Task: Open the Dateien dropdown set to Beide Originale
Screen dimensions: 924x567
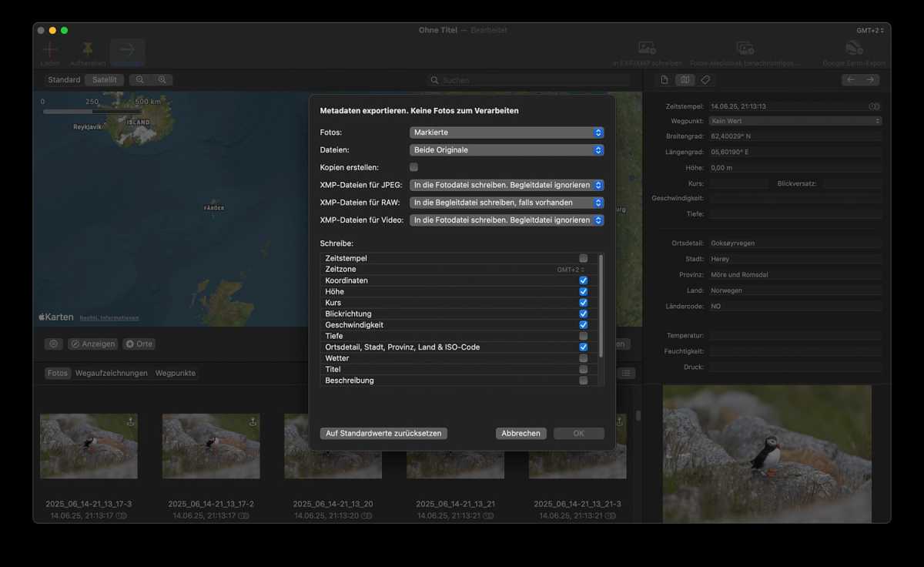Action: (507, 150)
